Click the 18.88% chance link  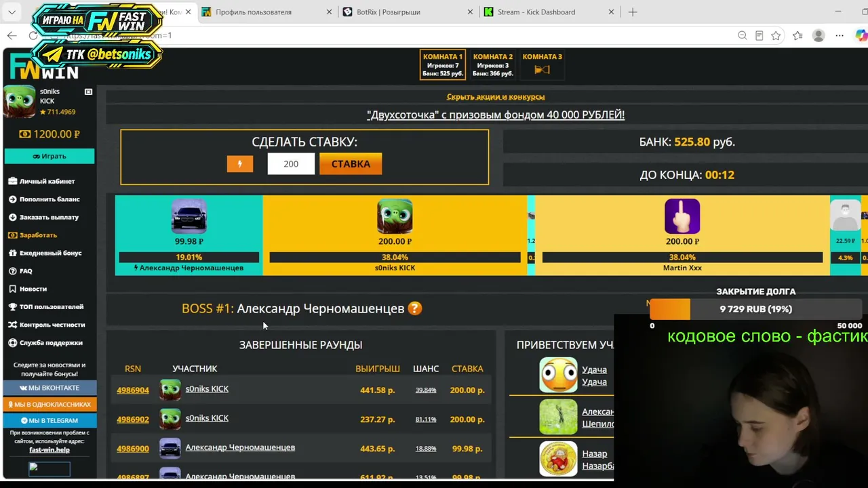coord(426,449)
